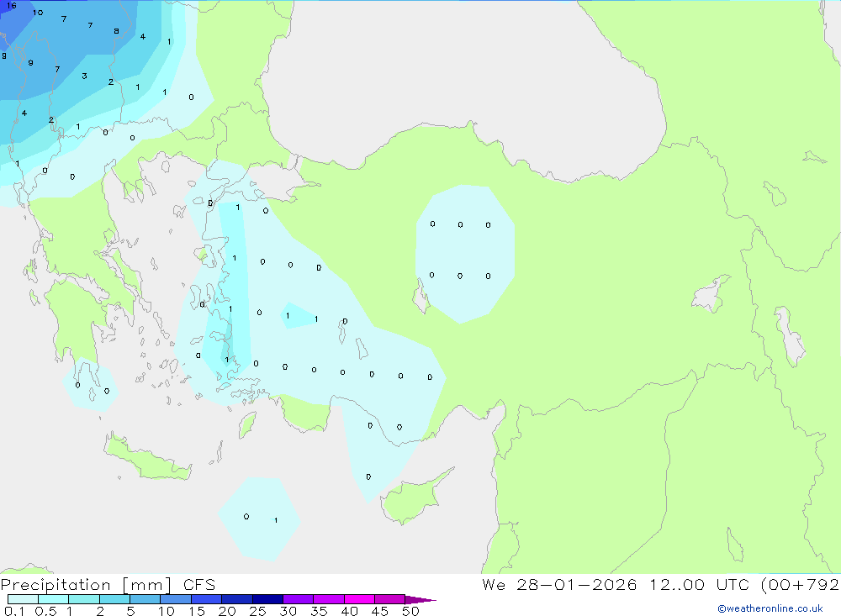The image size is (841, 616).
Task: Click the "50" label on the legend scale
Action: click(410, 611)
